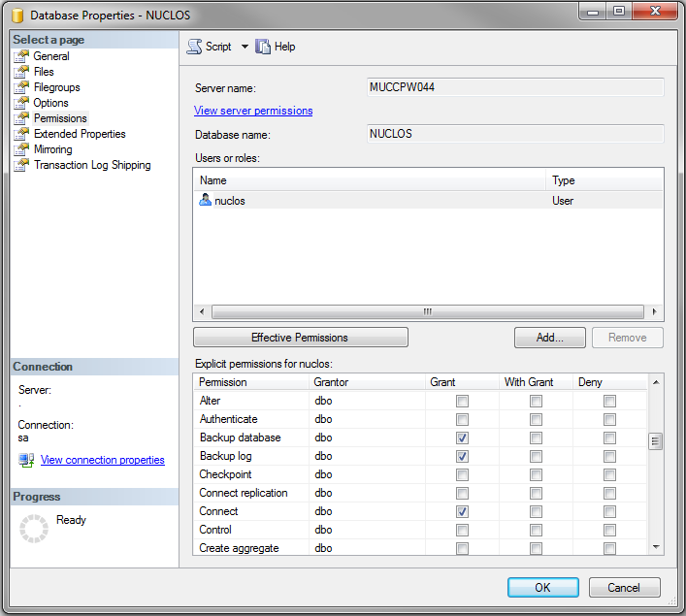The width and height of the screenshot is (686, 616).
Task: Click the Help icon in toolbar
Action: coord(264,47)
